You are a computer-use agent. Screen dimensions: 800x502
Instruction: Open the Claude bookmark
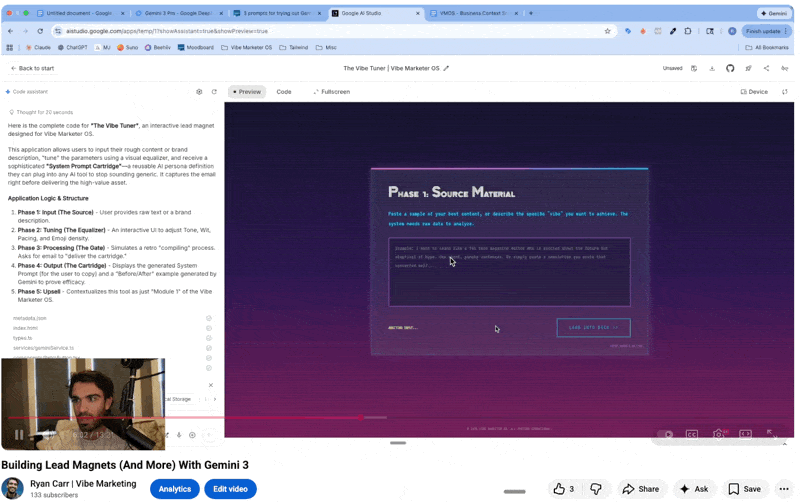pyautogui.click(x=37, y=47)
